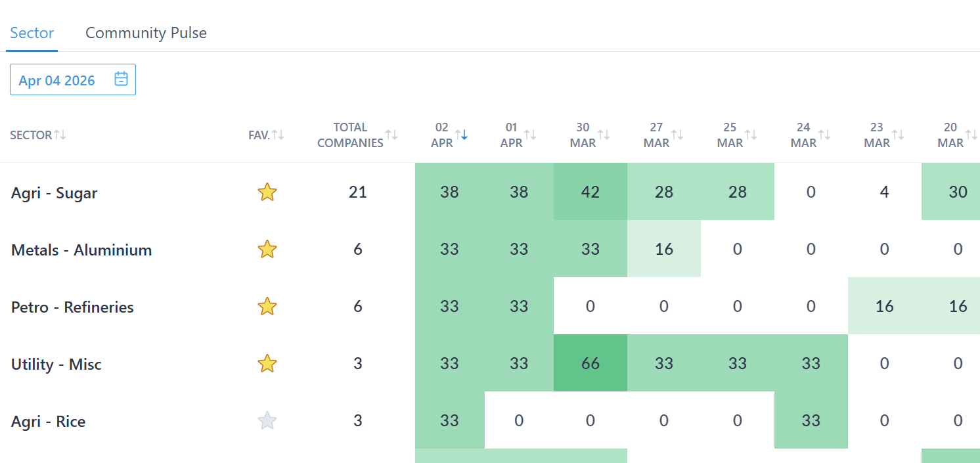980x463 pixels.
Task: Click the calendar icon in date picker
Action: 121,79
